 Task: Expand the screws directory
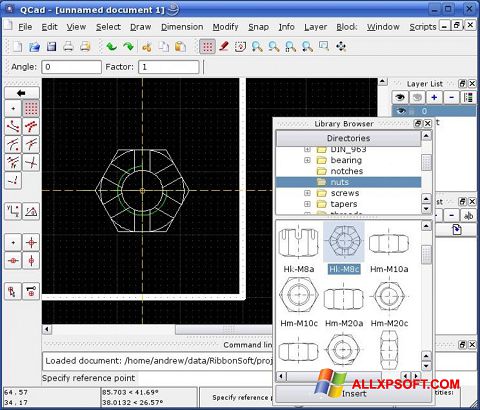click(x=307, y=193)
